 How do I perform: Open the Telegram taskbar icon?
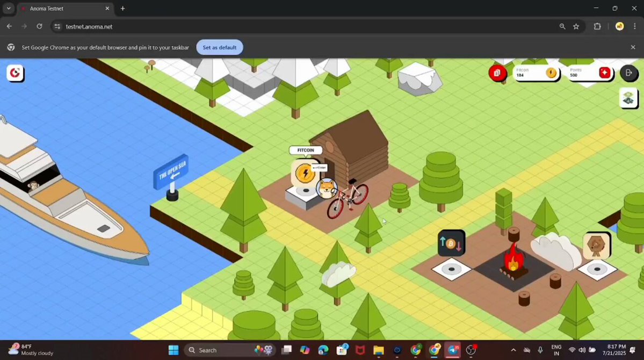click(453, 350)
